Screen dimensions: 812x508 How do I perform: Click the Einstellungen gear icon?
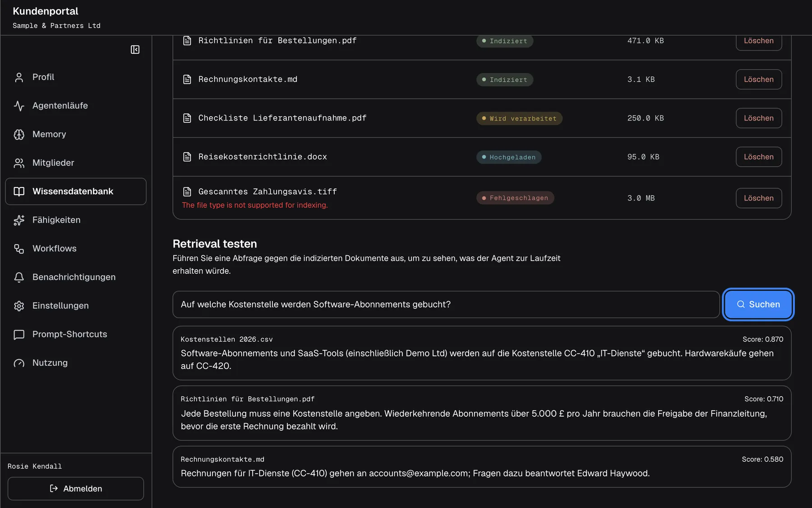click(19, 306)
